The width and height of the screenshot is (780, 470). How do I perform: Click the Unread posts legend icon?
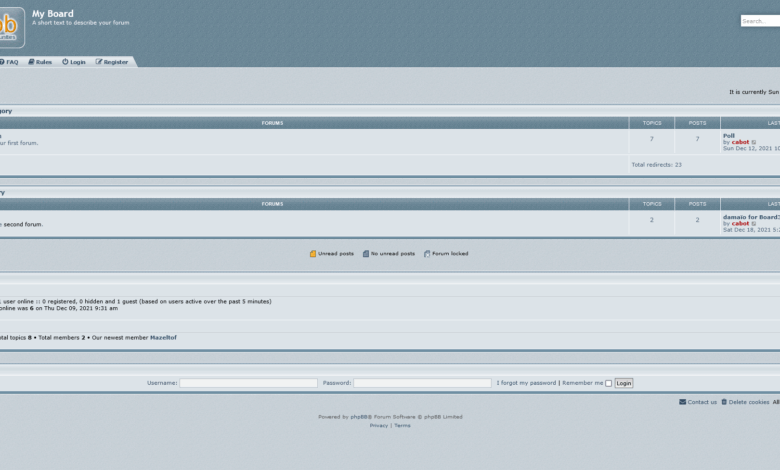coord(313,254)
